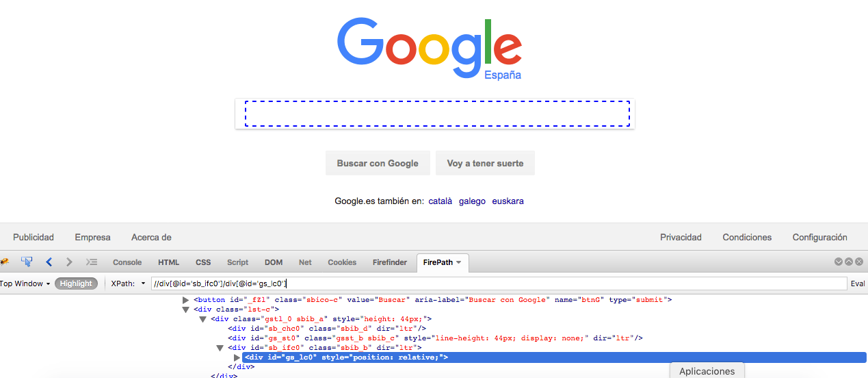Viewport: 868px width, 378px height.
Task: Select the div id="gs_st0" row
Action: (x=435, y=338)
